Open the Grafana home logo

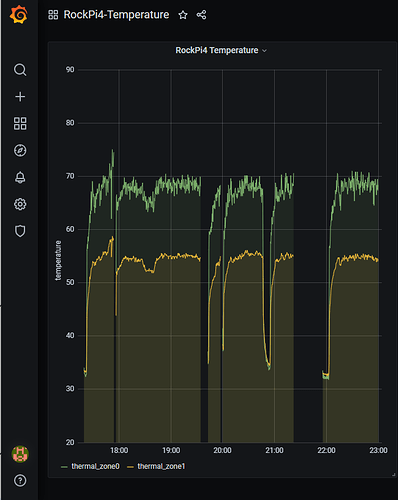[19, 15]
